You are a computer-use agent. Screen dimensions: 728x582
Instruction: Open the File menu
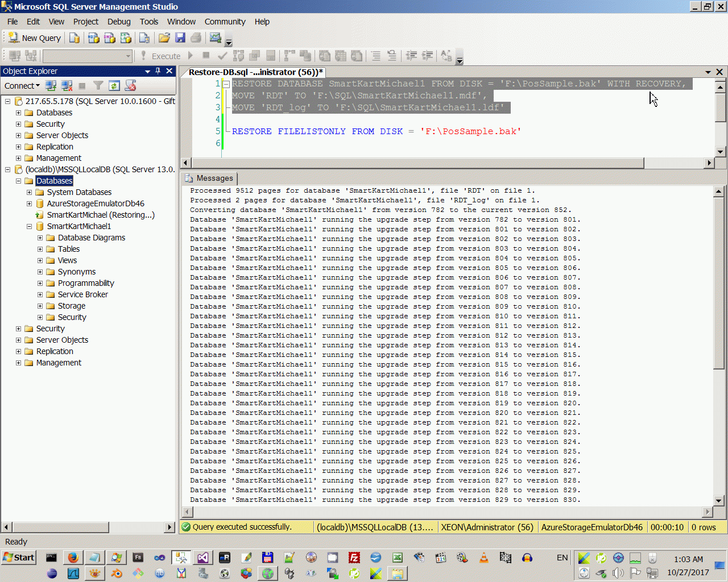pyautogui.click(x=13, y=22)
